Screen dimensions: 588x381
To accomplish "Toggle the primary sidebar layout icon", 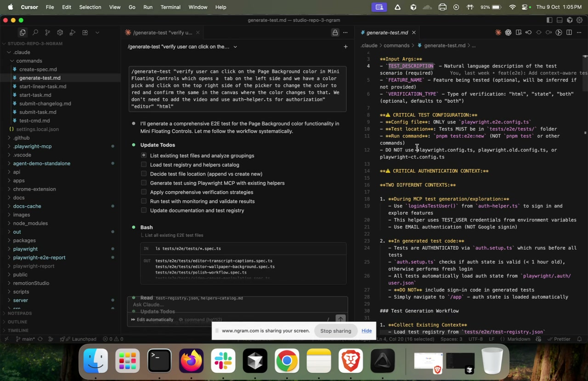I will point(549,20).
